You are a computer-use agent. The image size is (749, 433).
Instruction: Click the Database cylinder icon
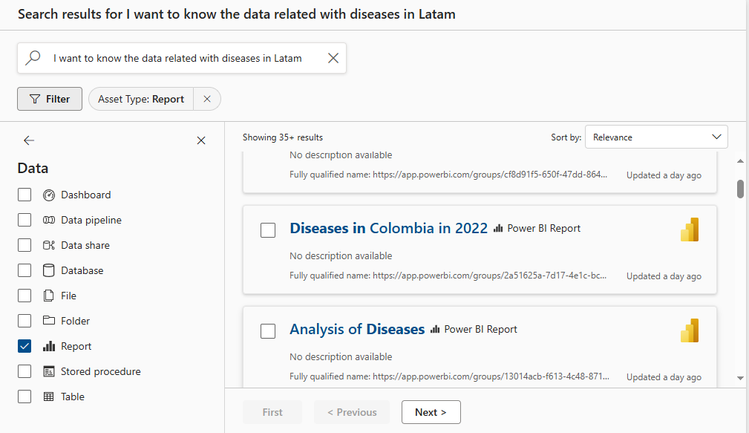click(x=49, y=270)
